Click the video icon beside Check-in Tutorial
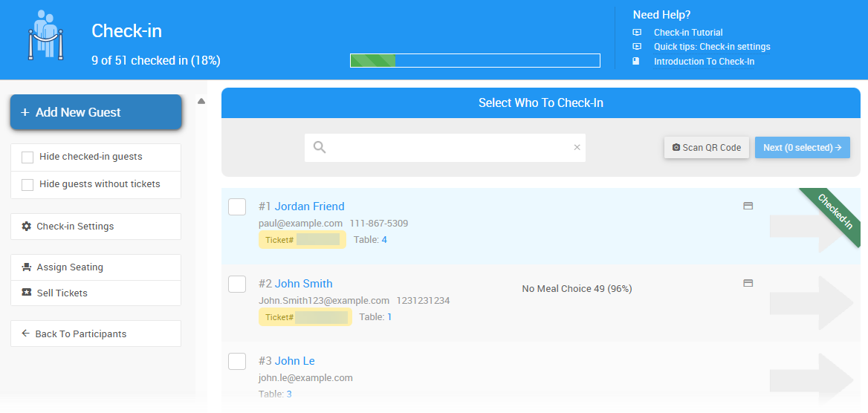This screenshot has height=413, width=868. (637, 33)
